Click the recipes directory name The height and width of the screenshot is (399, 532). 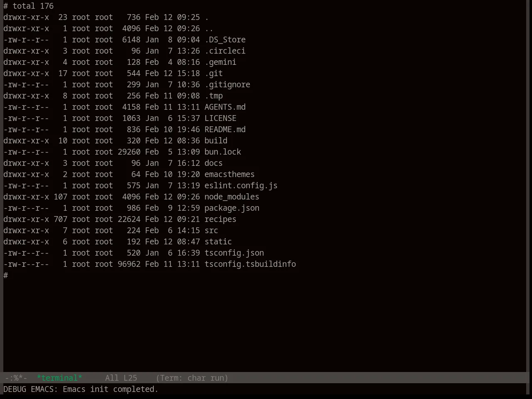pos(220,219)
